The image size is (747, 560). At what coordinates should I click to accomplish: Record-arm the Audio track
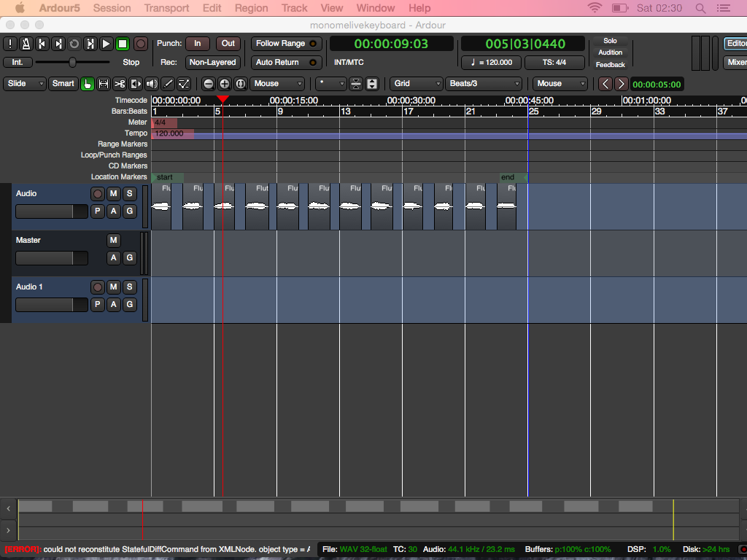click(x=98, y=194)
